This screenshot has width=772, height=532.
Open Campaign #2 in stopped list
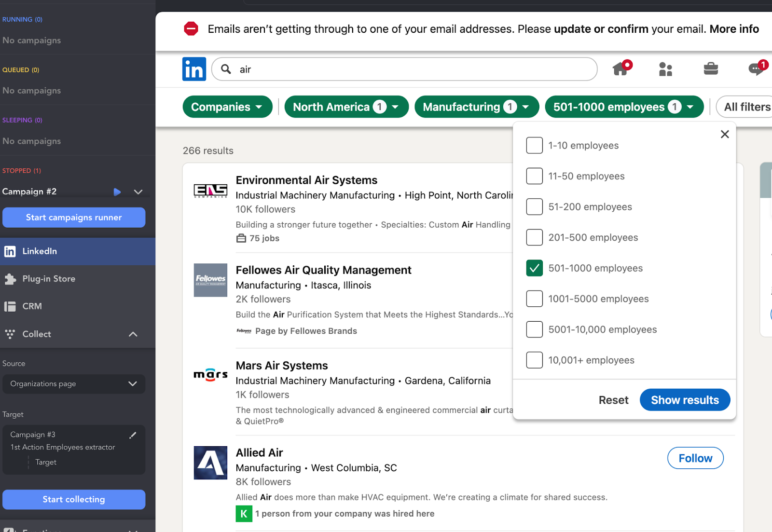[29, 191]
